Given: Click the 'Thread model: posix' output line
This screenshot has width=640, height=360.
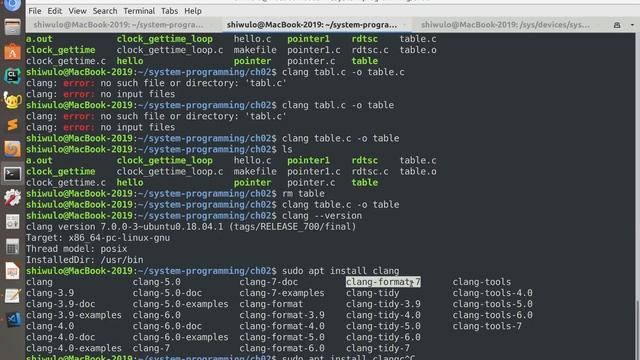Looking at the screenshot, I should [76, 249].
